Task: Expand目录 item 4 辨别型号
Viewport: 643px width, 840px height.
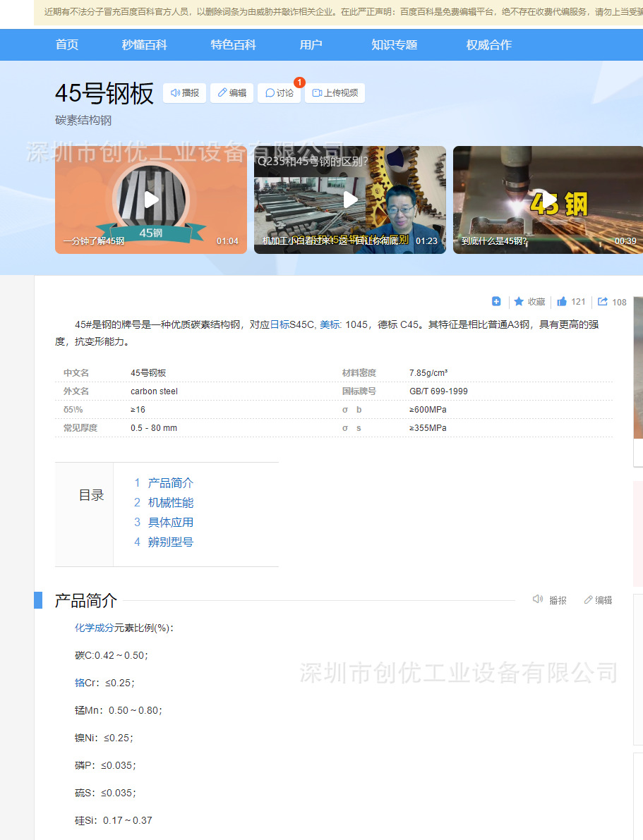Action: click(169, 542)
